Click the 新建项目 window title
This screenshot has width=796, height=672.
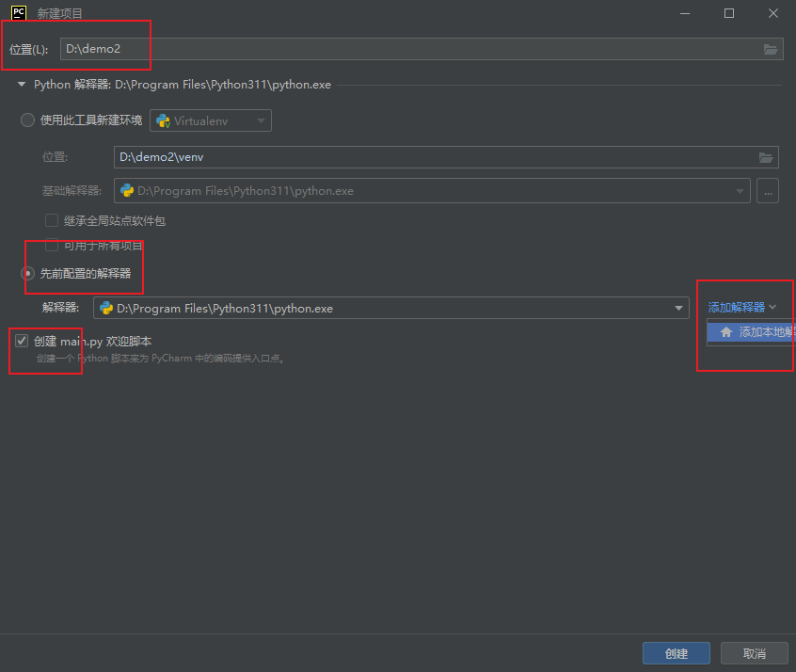coord(59,13)
